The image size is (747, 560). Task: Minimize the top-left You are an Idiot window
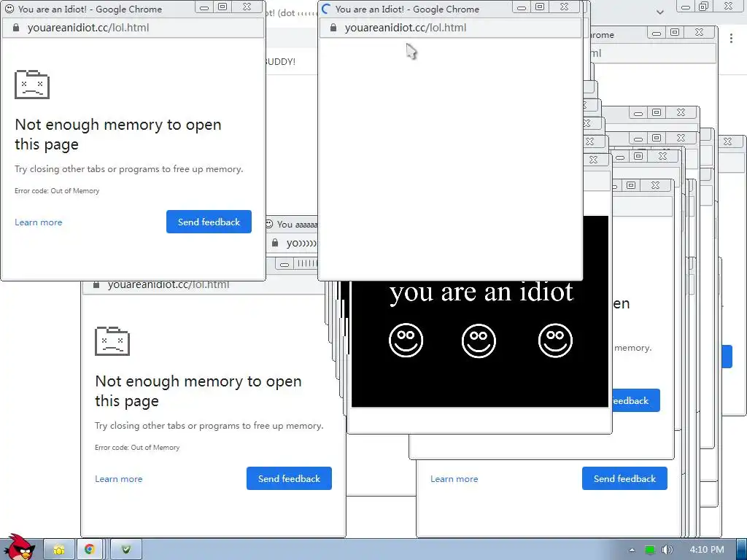204,7
